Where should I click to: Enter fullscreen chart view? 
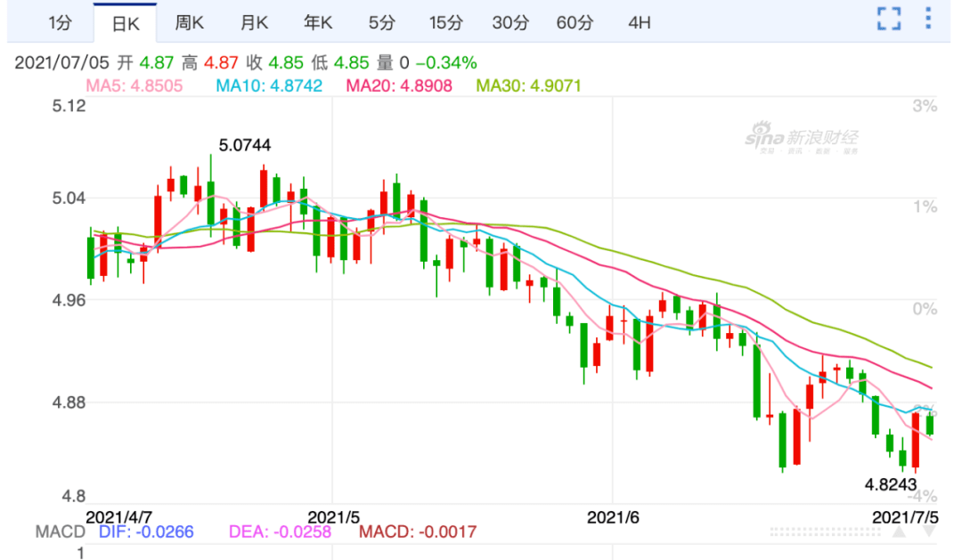tap(888, 19)
